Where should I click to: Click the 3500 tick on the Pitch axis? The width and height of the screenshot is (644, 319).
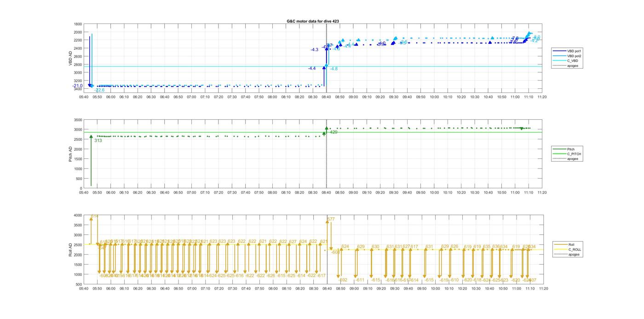[78, 120]
